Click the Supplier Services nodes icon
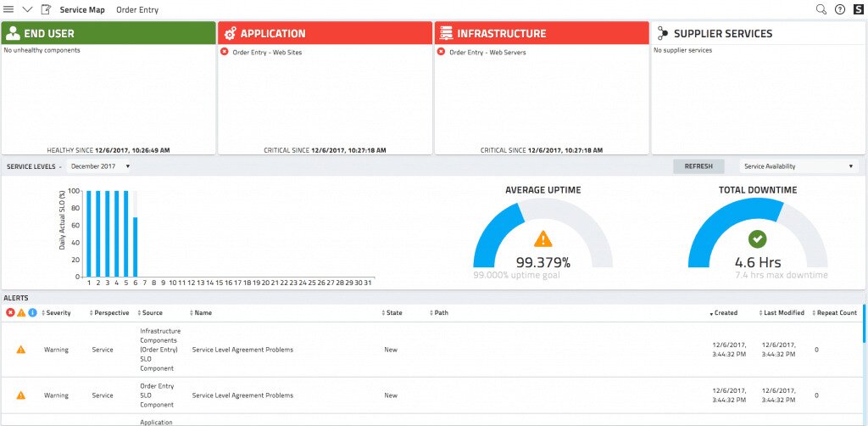This screenshot has width=868, height=426. pyautogui.click(x=663, y=34)
